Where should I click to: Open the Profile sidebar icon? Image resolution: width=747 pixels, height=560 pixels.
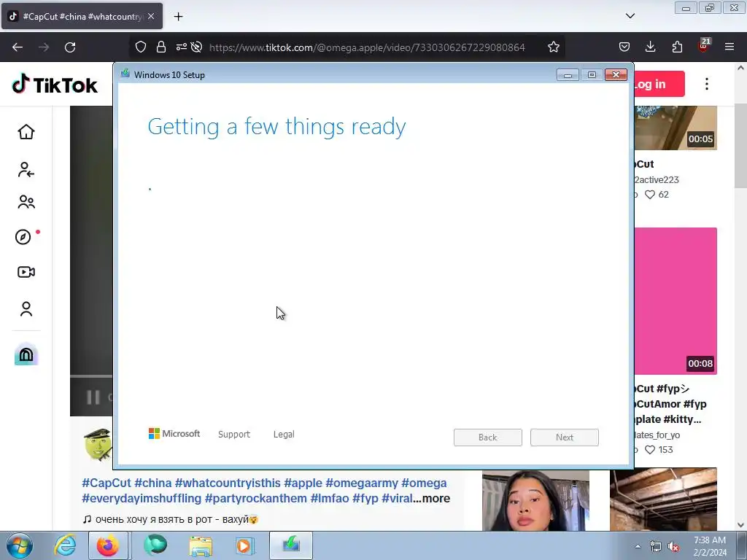click(26, 309)
